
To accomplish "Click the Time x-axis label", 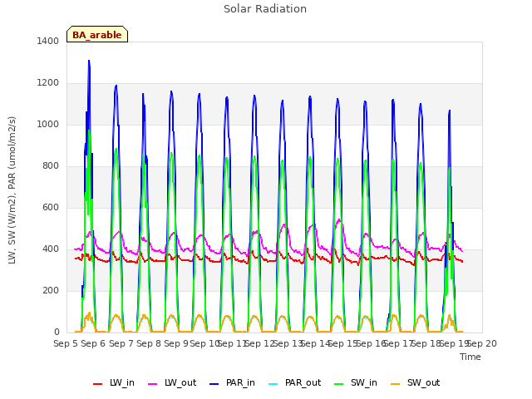I will coord(470,357).
